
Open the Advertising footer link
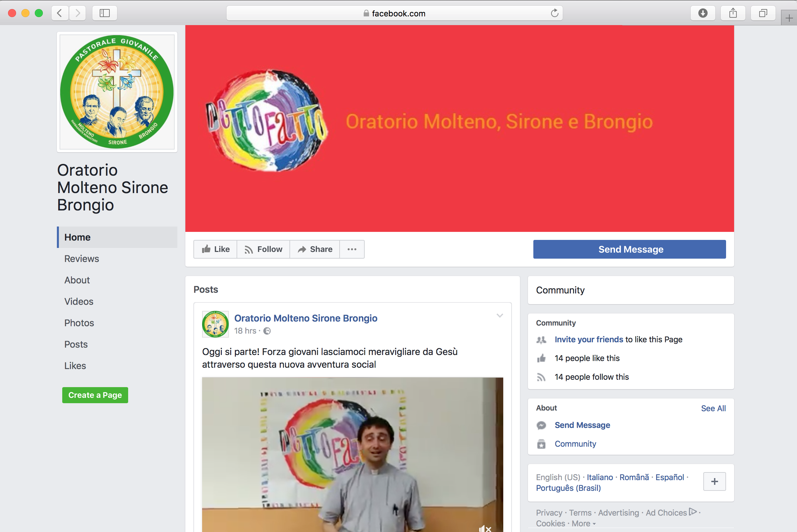(618, 513)
